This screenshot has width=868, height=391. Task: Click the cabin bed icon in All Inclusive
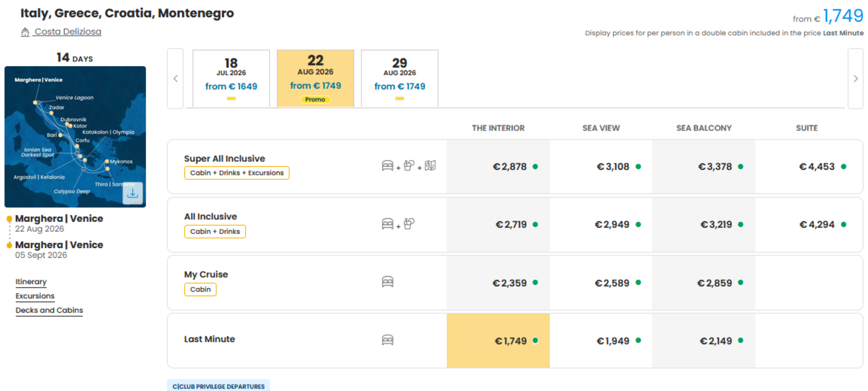pyautogui.click(x=387, y=224)
